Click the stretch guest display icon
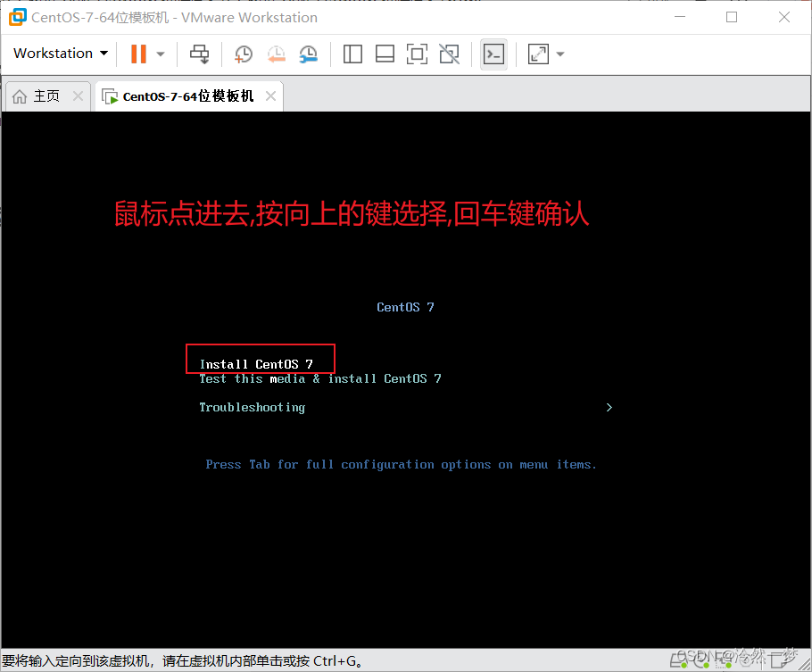 pos(538,54)
